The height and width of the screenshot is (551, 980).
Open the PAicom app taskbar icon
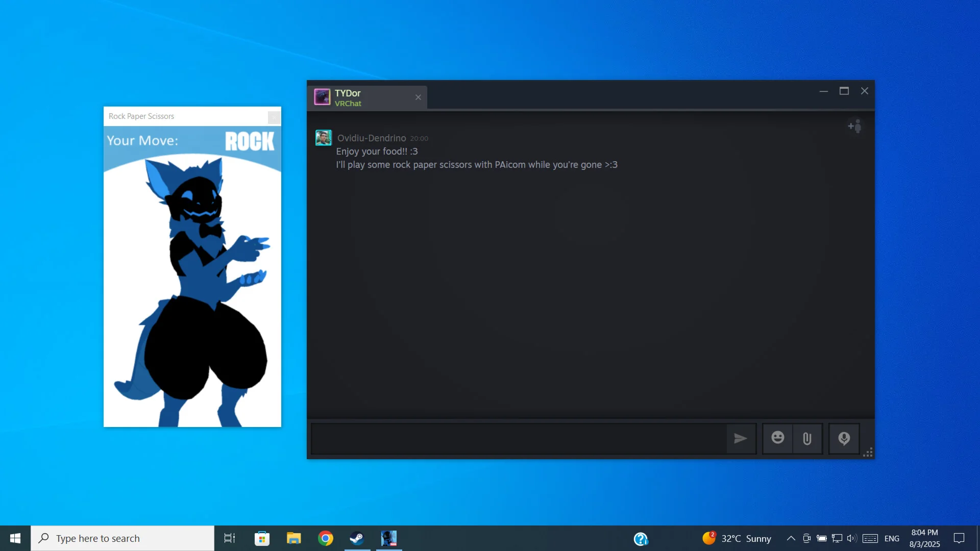click(389, 538)
